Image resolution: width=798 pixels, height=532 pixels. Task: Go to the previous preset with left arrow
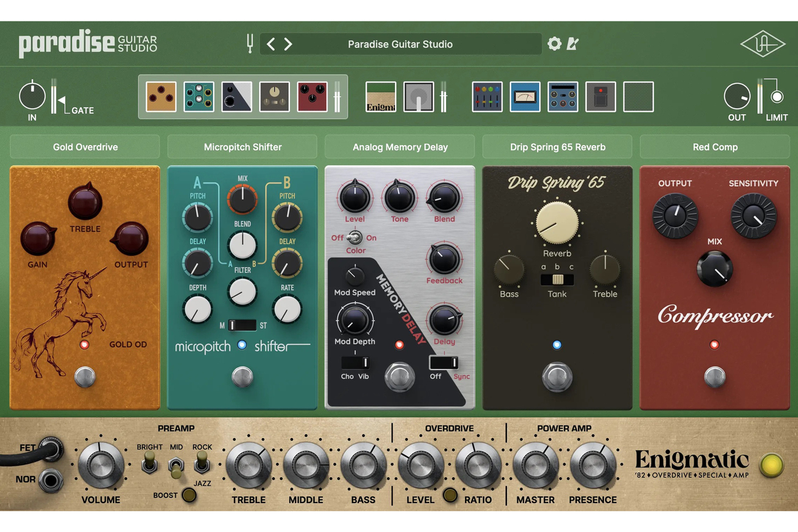[271, 44]
